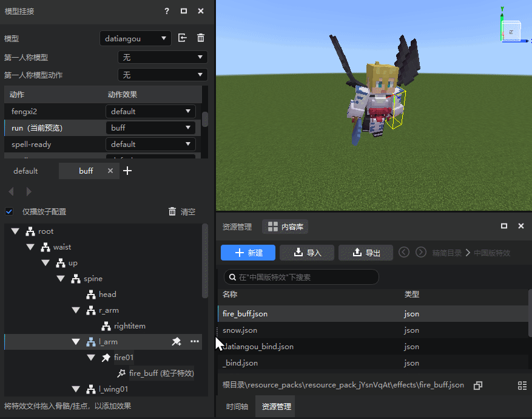Image resolution: width=532 pixels, height=419 pixels.
Task: Collapse the fire01 tree node
Action: point(91,358)
